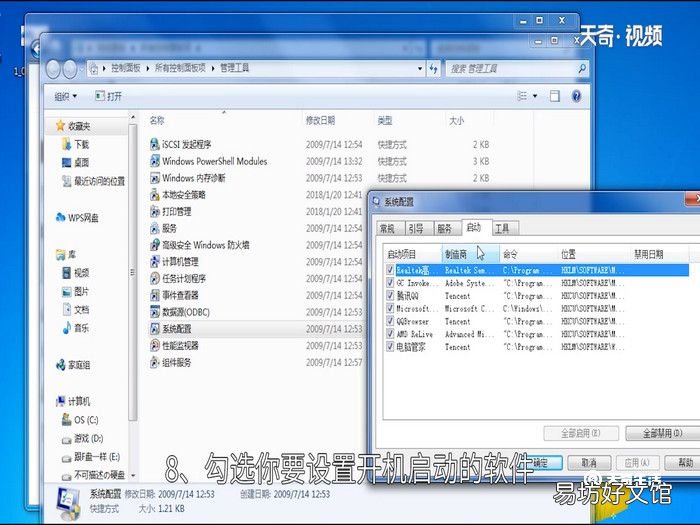700x525 pixels.
Task: Click the search magnifier icon
Action: (x=582, y=68)
